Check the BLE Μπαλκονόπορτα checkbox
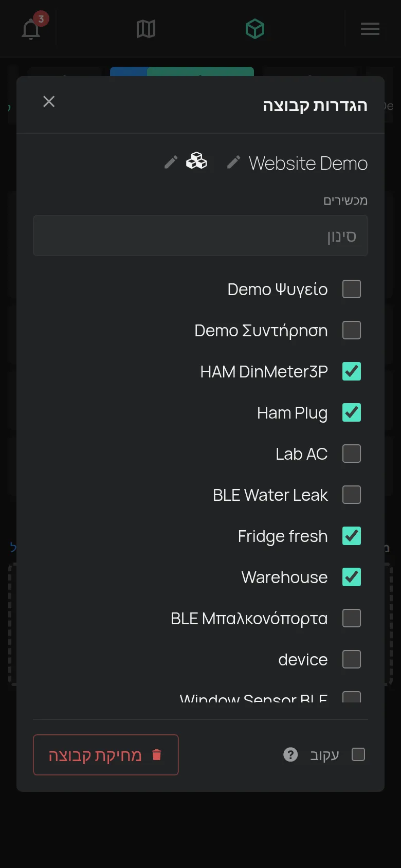The width and height of the screenshot is (401, 868). 352,618
